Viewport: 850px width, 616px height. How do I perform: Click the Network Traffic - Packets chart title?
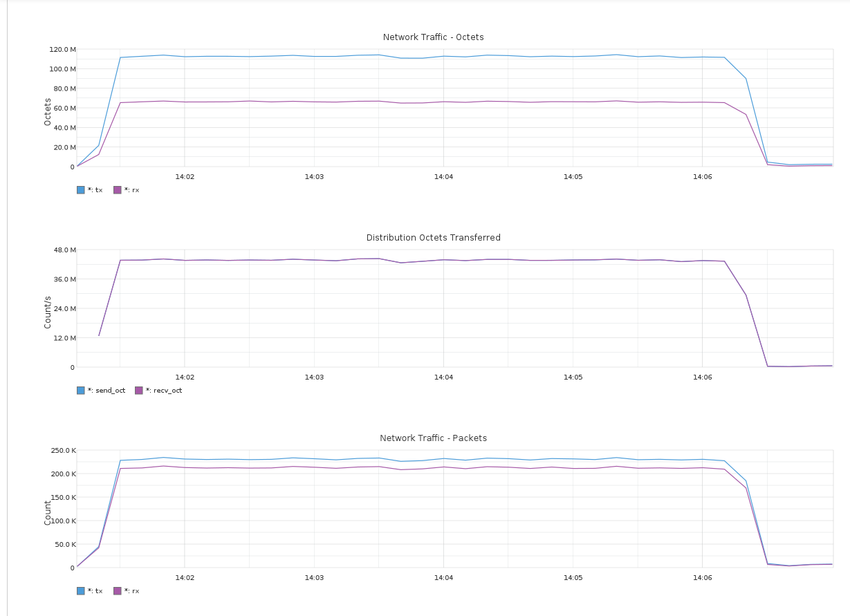coord(434,438)
